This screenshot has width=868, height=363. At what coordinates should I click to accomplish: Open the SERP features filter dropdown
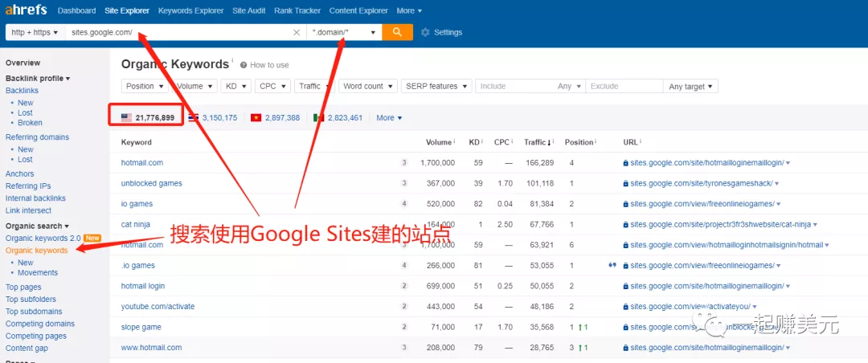[x=436, y=86]
